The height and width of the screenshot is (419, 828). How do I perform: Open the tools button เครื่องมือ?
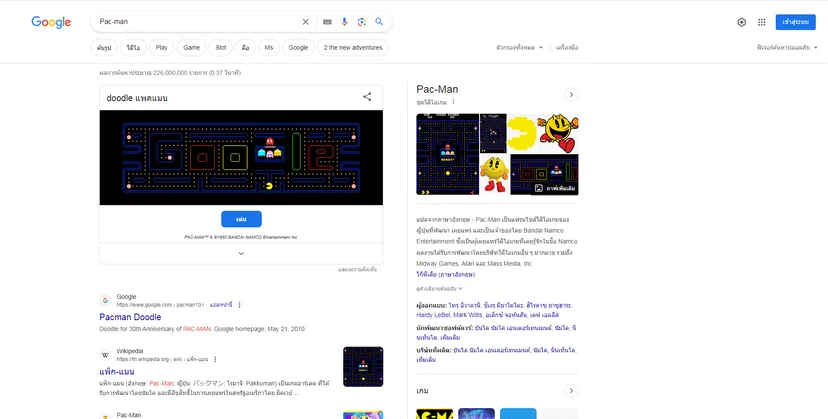pos(567,48)
